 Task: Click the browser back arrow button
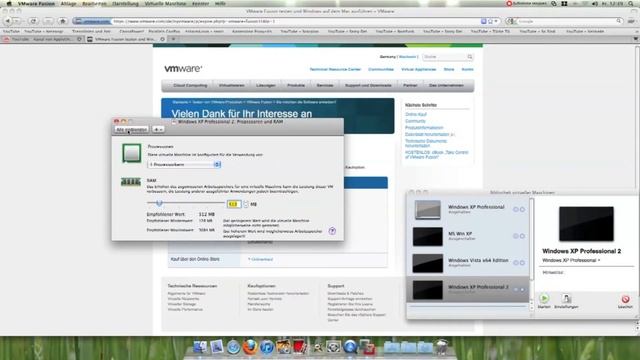click(8, 21)
